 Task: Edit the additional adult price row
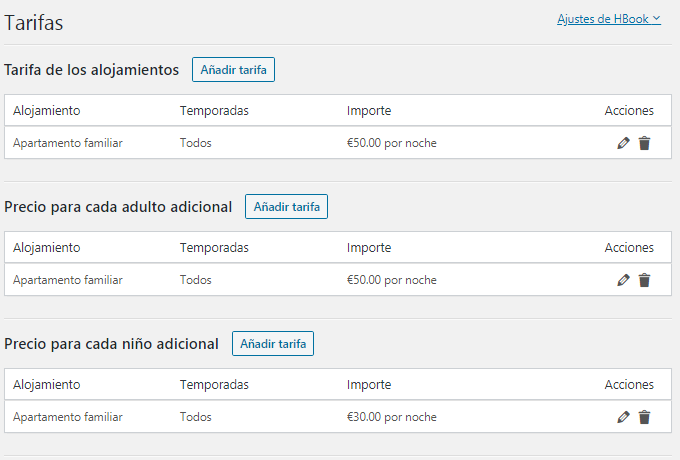(624, 280)
